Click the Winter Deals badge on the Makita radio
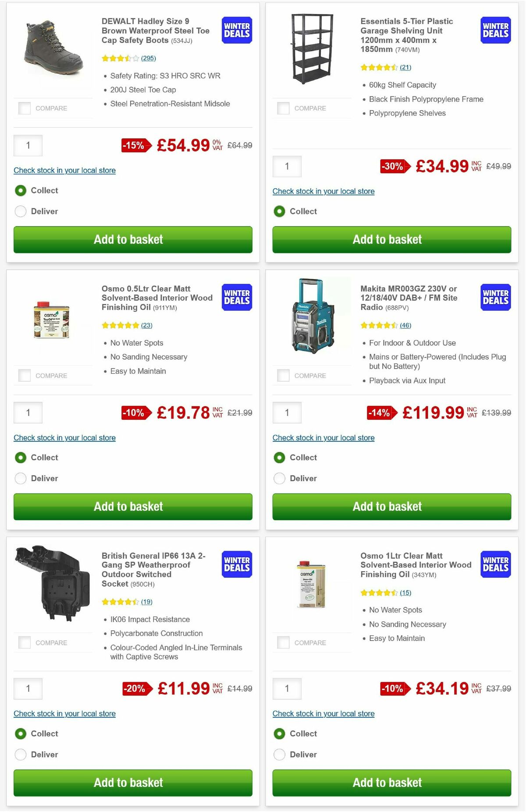The image size is (526, 812). tap(495, 297)
